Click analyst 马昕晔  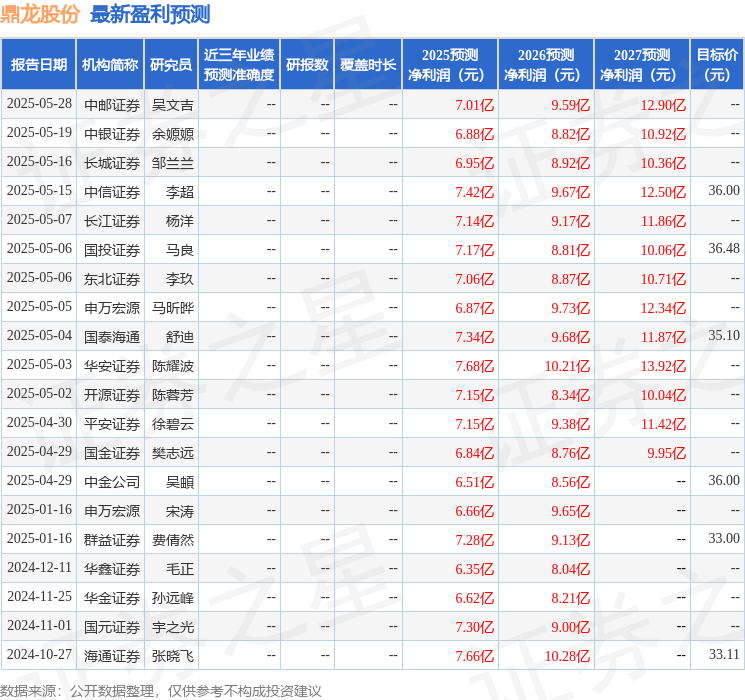[x=173, y=308]
